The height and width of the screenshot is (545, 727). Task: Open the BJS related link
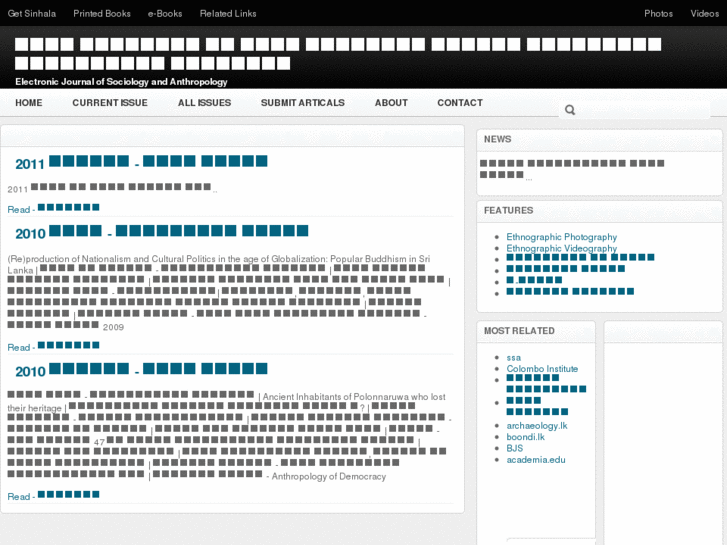coord(515,448)
